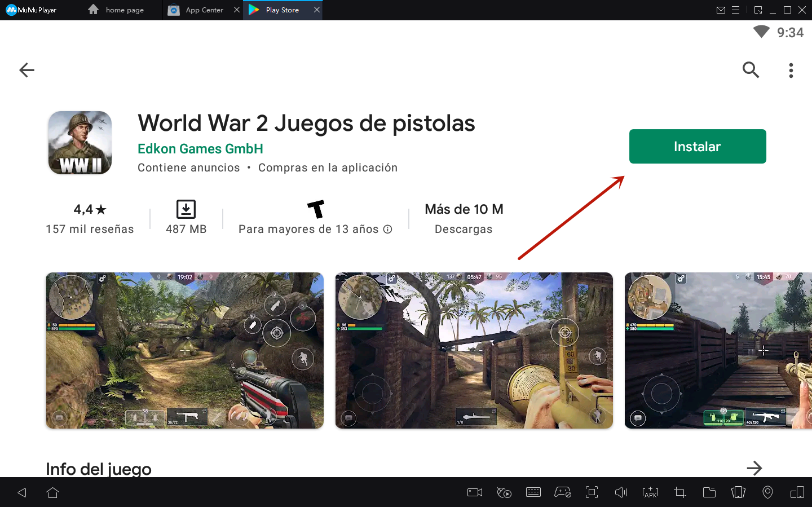The image size is (812, 507).
Task: Open Play Store search magnifier
Action: pos(751,70)
